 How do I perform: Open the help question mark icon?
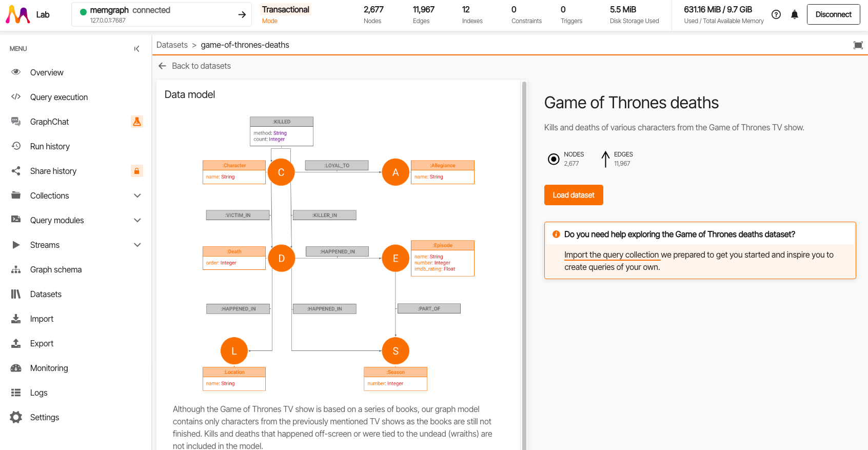pyautogui.click(x=776, y=14)
